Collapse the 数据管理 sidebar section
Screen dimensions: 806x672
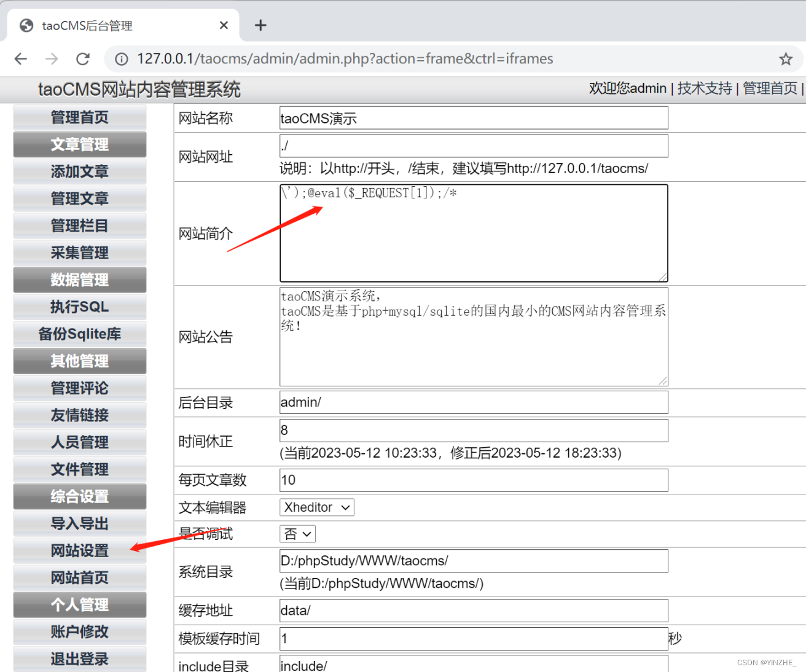(80, 279)
